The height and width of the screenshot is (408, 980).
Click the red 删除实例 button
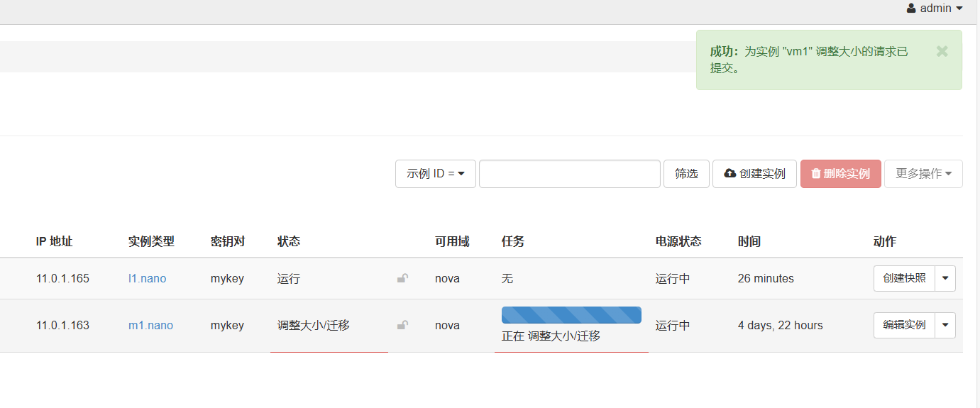coord(841,174)
